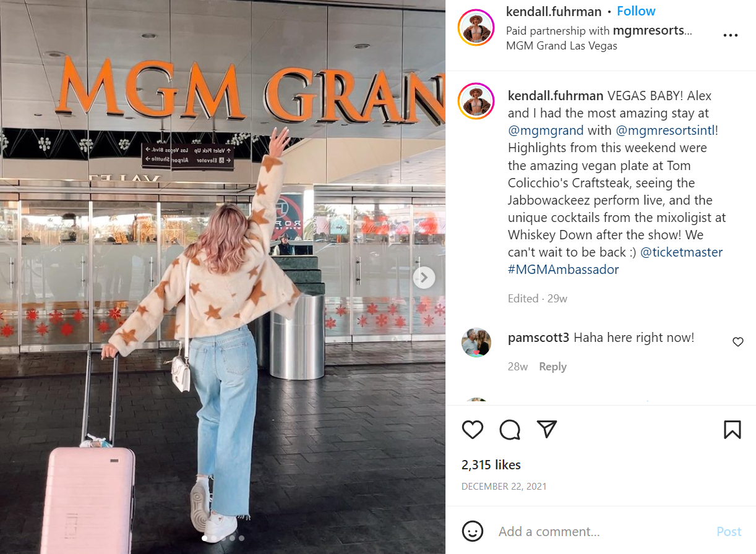View pamscott3's profile avatar
Screen dimensions: 756x554
tap(476, 343)
